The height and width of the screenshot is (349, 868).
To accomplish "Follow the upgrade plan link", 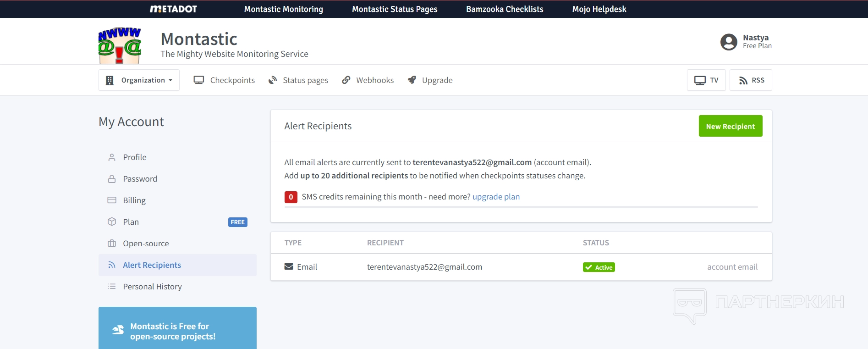I will point(496,197).
